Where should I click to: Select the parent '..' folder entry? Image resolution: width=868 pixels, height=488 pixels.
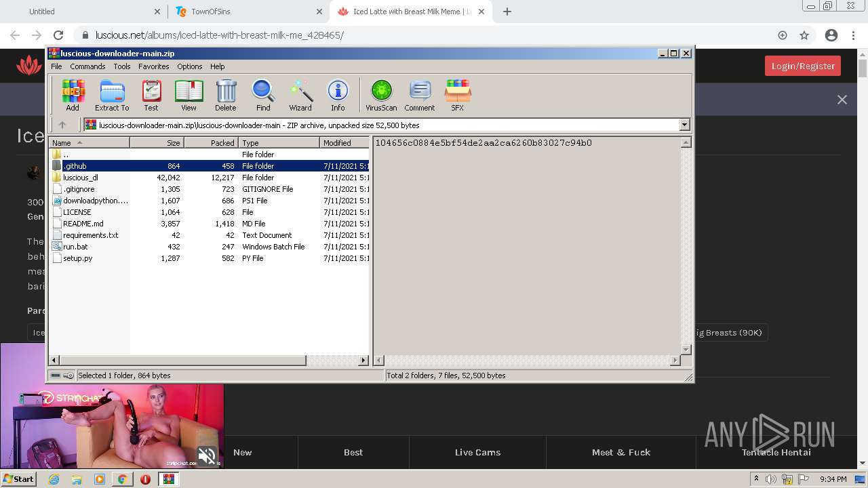tap(209, 155)
